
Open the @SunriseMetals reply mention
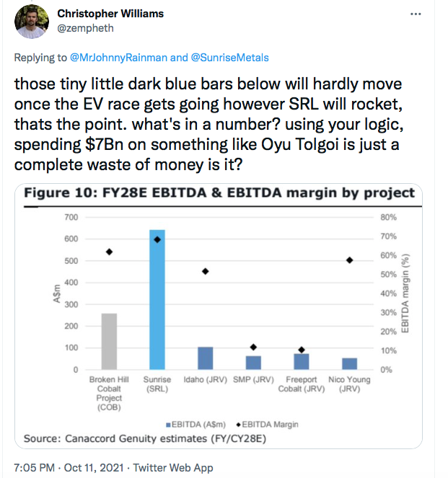coord(229,58)
